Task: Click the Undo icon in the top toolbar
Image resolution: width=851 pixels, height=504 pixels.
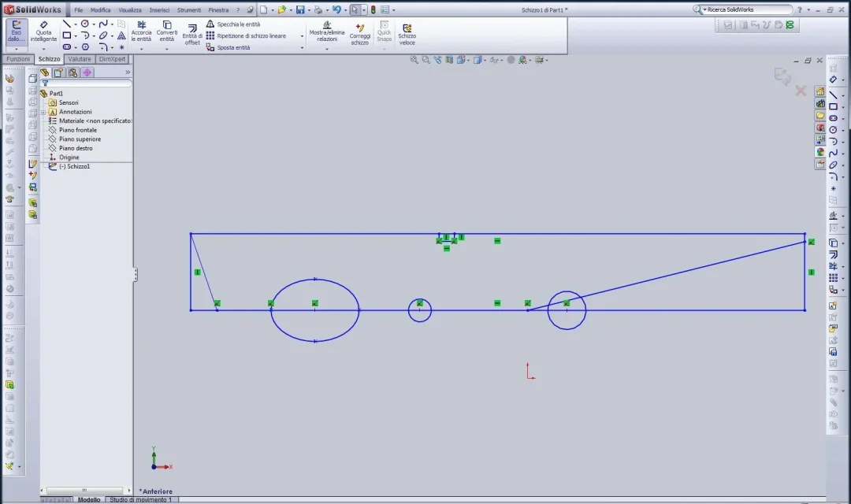Action: pyautogui.click(x=336, y=9)
